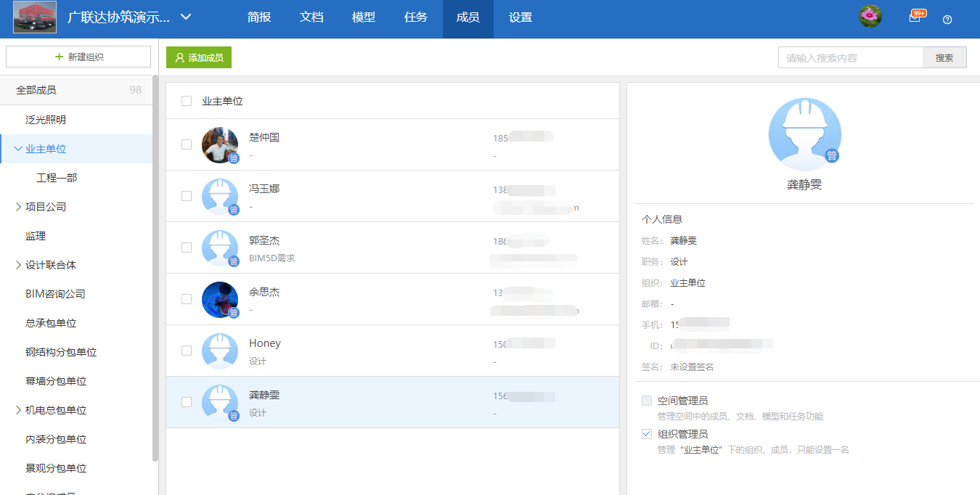The width and height of the screenshot is (980, 495).
Task: Click Honey's avatar thumbnail
Action: (220, 351)
